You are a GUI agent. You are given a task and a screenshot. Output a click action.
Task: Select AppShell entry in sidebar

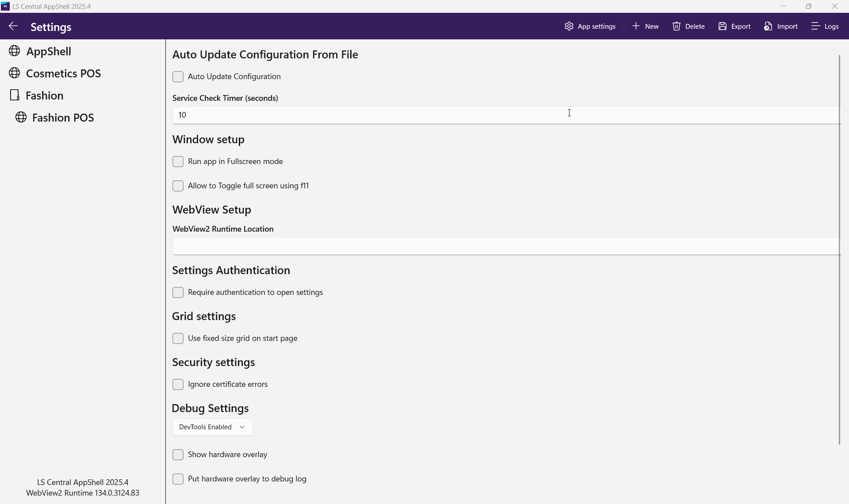coord(49,51)
